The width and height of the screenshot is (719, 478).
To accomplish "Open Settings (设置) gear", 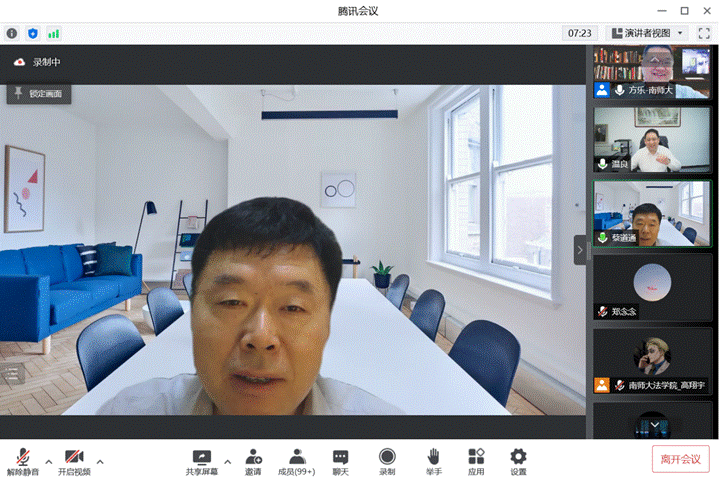I will [x=518, y=461].
